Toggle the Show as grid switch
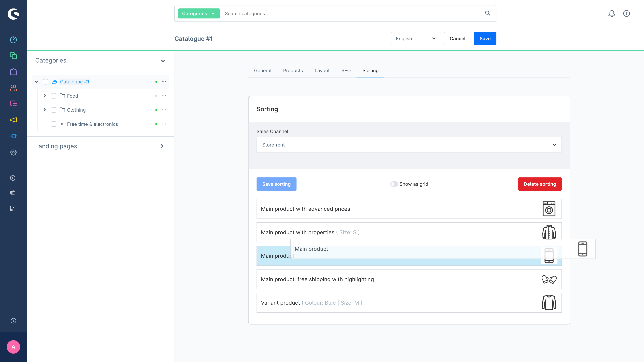The height and width of the screenshot is (362, 644). (394, 184)
